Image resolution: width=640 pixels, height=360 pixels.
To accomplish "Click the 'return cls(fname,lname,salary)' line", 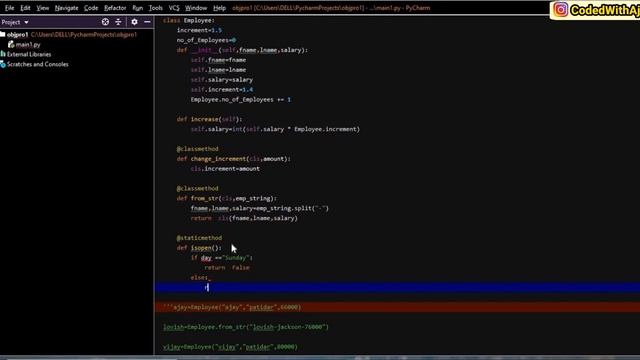I will pos(244,218).
